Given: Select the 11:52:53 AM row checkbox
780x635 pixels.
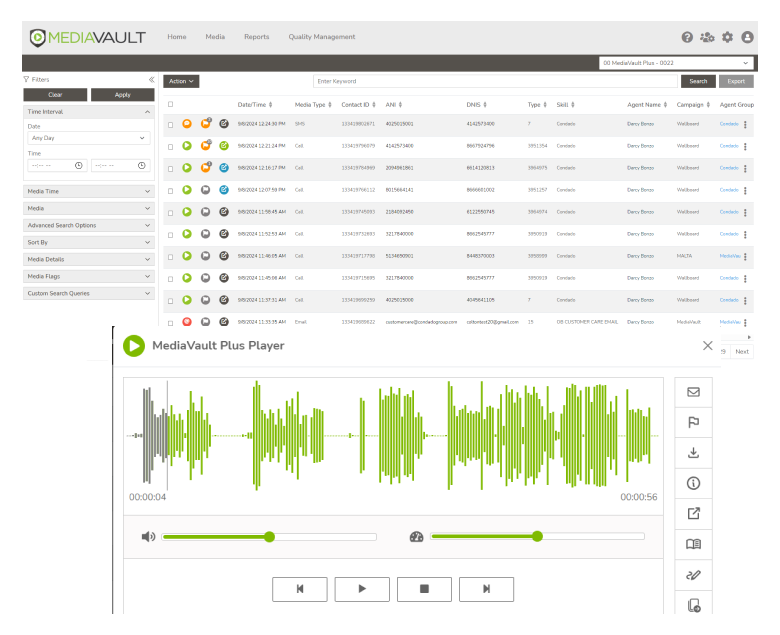Looking at the screenshot, I should [x=171, y=235].
